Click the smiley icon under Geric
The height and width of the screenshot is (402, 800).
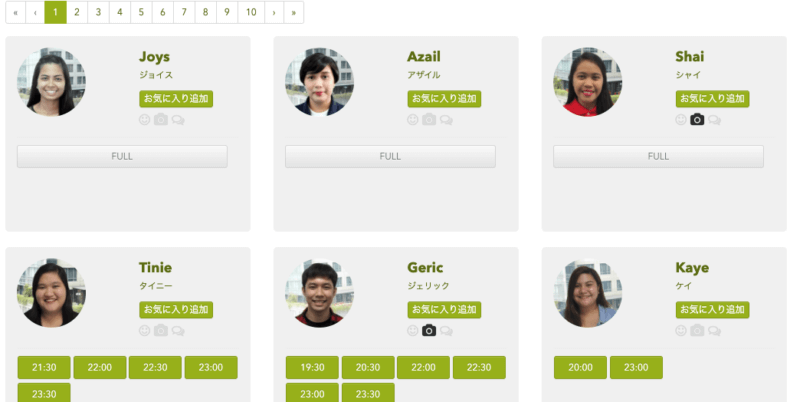pos(413,331)
